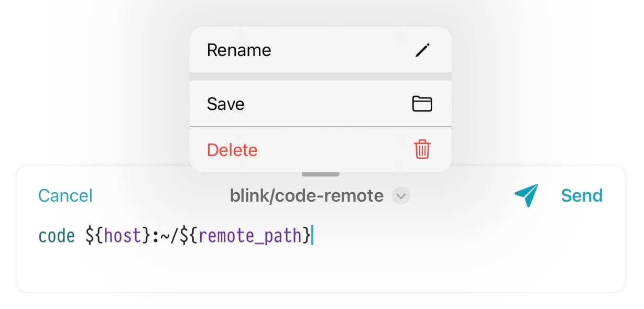644x309 pixels.
Task: Click the Cancel button
Action: [x=66, y=196]
